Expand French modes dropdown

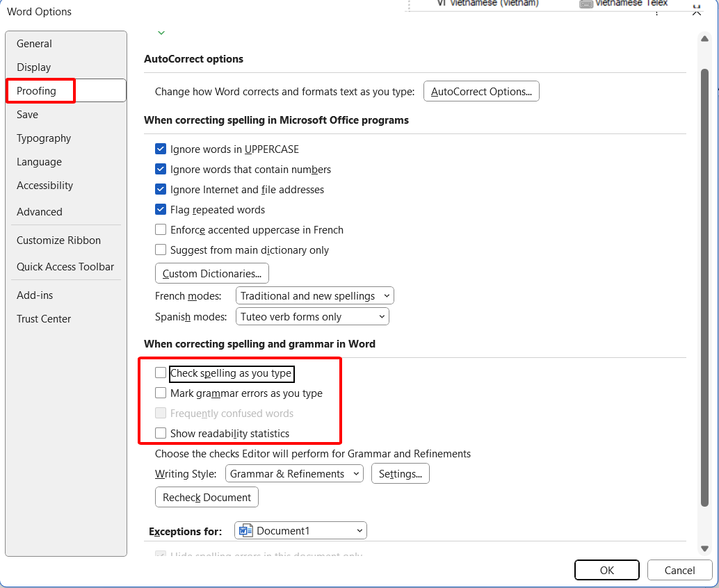coord(314,296)
